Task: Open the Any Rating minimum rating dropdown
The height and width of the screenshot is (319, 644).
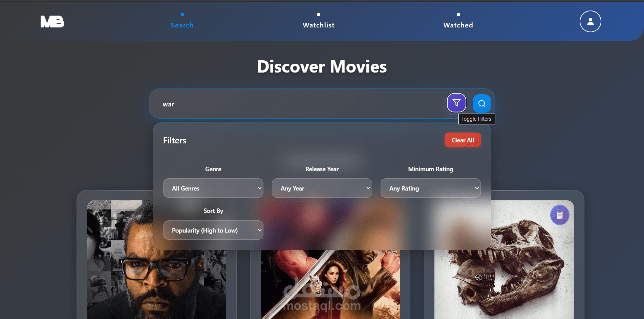Action: 430,188
